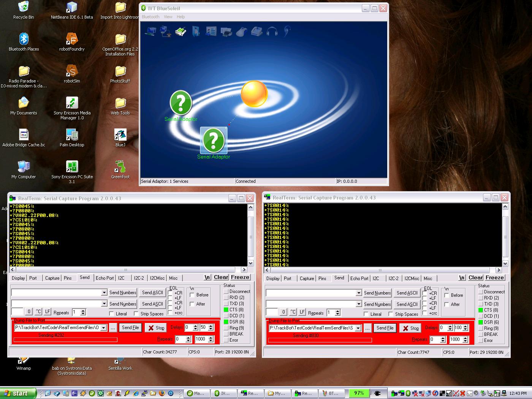Click the Bluetooth fax service icon
This screenshot has width=532, height=399.
256,32
